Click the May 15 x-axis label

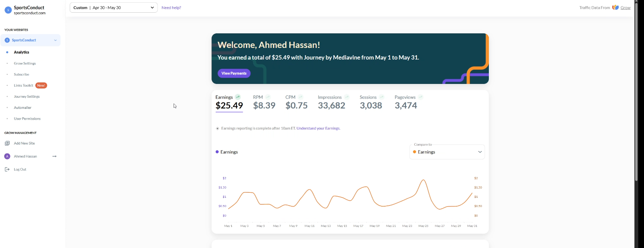[x=342, y=226]
